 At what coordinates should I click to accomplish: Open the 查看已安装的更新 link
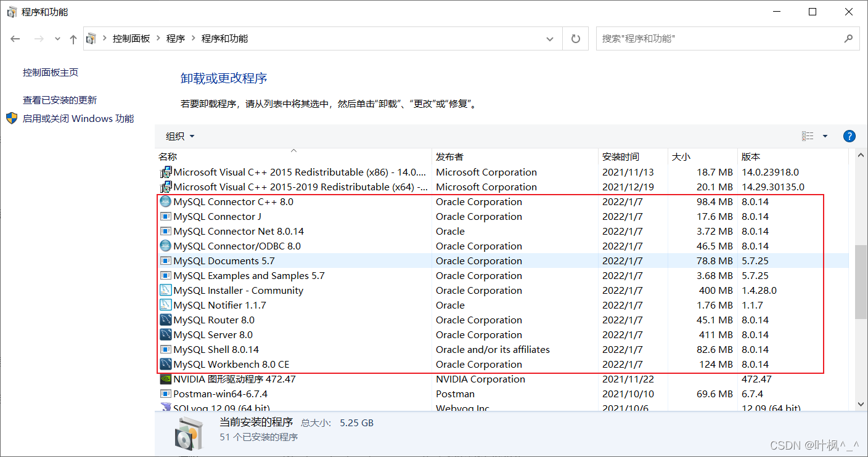pos(60,100)
